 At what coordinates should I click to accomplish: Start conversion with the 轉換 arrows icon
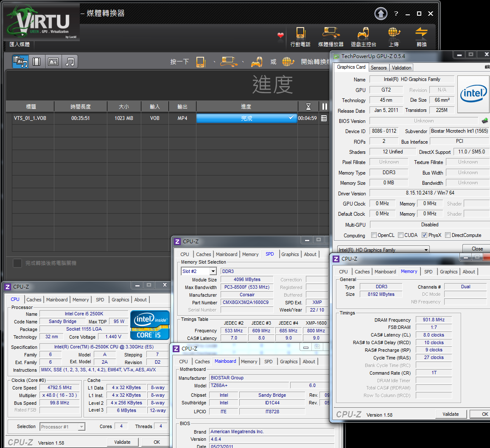pos(421,37)
